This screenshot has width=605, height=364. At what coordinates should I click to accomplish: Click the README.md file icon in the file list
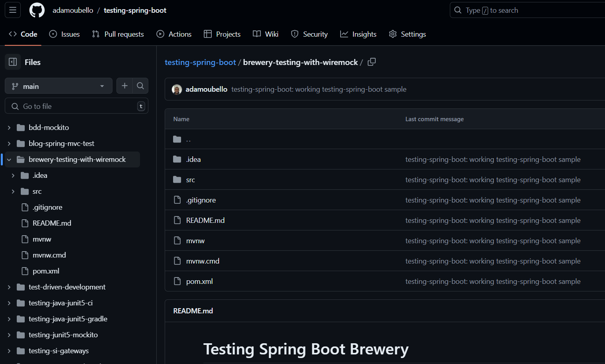click(x=177, y=220)
